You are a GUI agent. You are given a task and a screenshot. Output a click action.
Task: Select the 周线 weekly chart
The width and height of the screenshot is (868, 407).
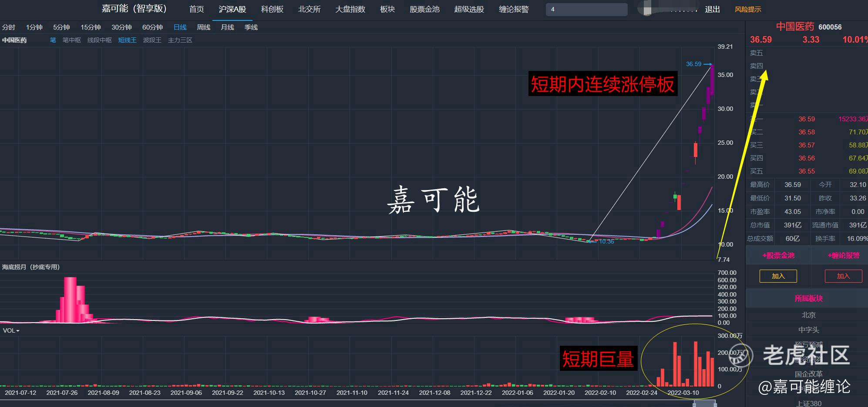[x=203, y=27]
